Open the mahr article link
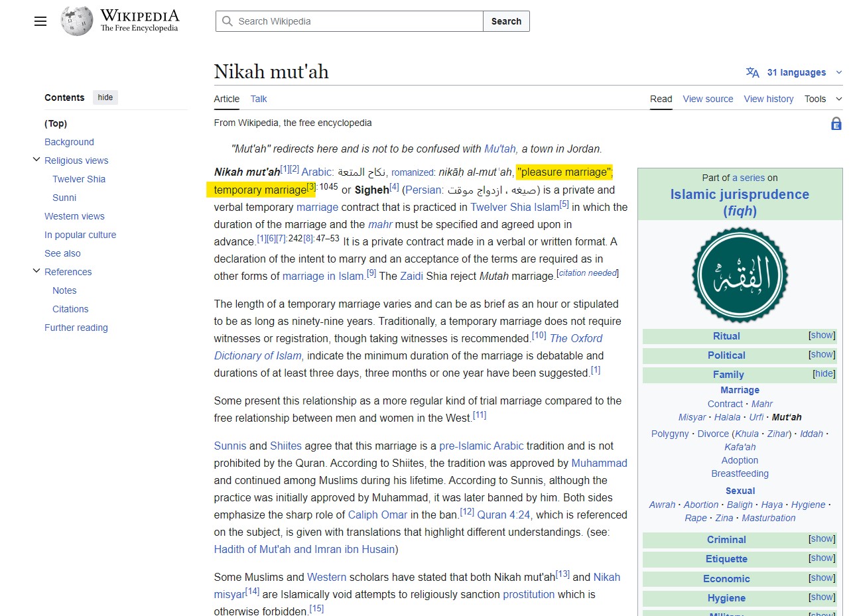 point(380,225)
